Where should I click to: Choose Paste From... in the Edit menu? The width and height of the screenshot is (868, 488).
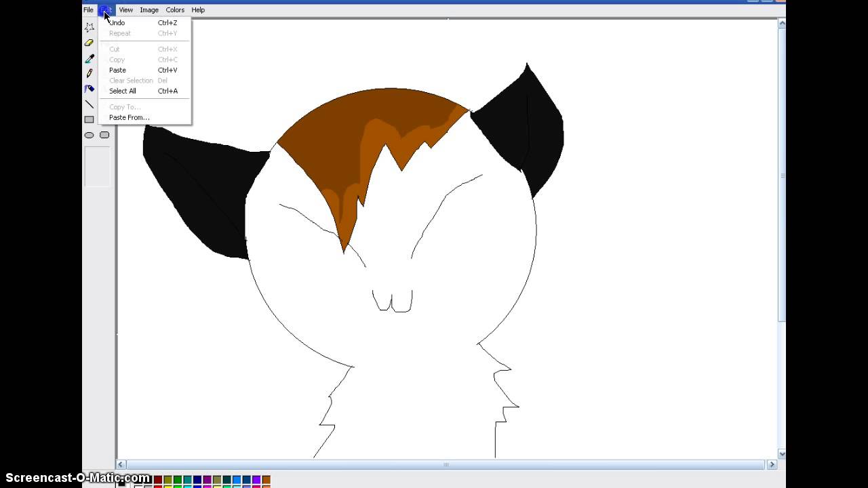click(x=145, y=117)
